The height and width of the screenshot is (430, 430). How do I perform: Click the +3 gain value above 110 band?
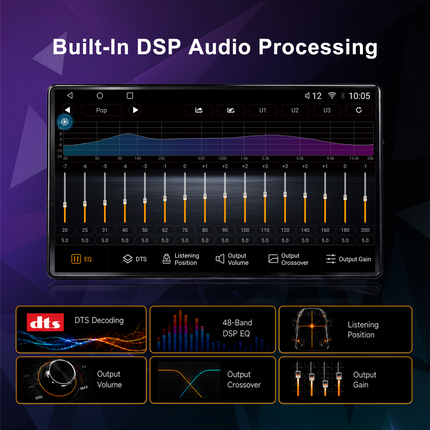265,166
